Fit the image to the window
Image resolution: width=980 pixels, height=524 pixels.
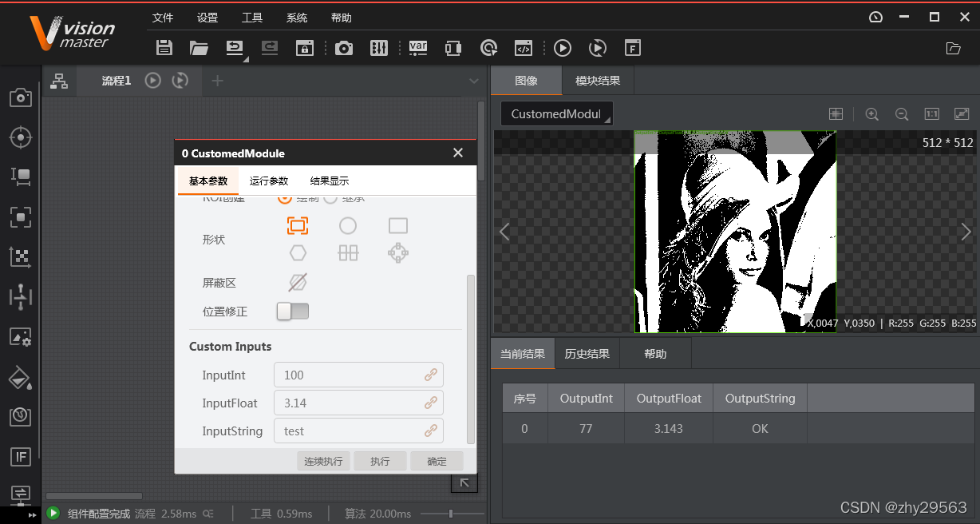[x=962, y=114]
